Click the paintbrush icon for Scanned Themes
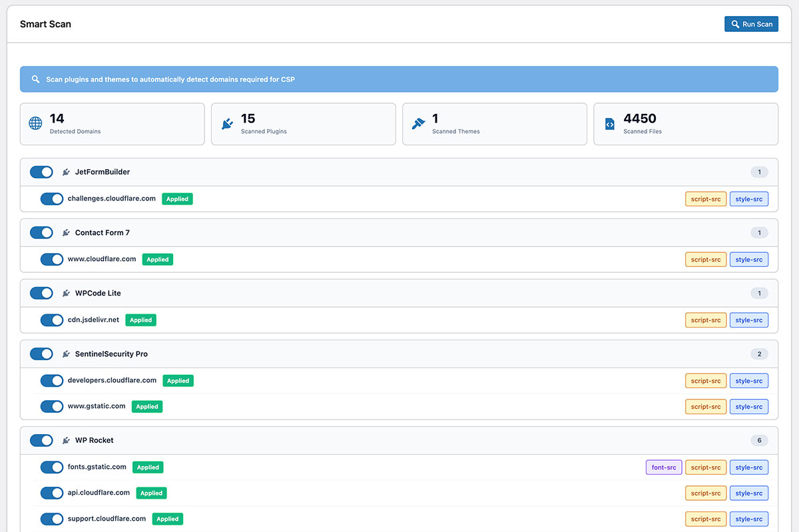Screen dimensions: 799x532 tap(418, 123)
